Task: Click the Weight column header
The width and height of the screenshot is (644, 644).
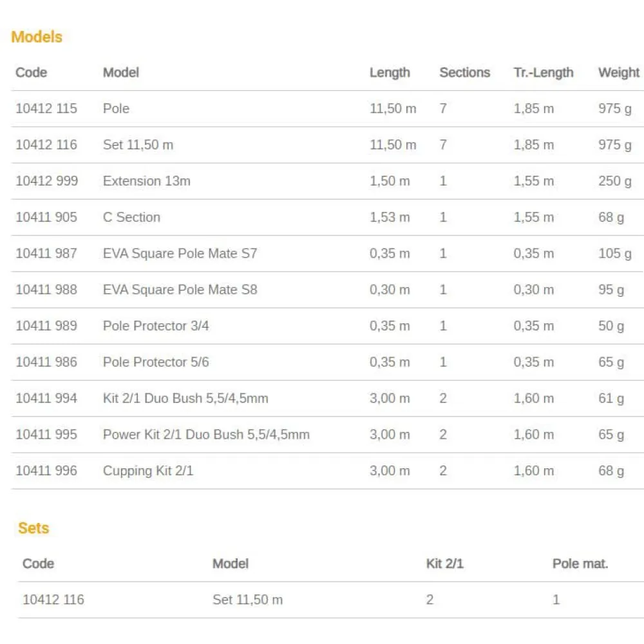Action: coord(618,72)
